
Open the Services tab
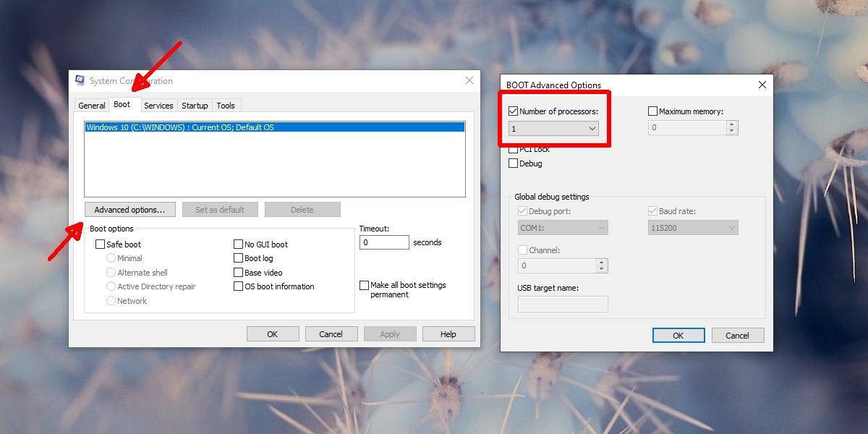tap(158, 106)
